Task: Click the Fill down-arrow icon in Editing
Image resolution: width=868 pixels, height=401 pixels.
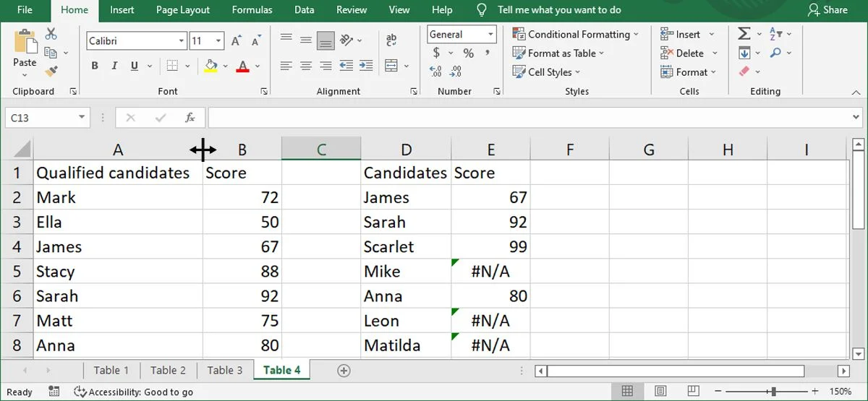Action: point(744,53)
